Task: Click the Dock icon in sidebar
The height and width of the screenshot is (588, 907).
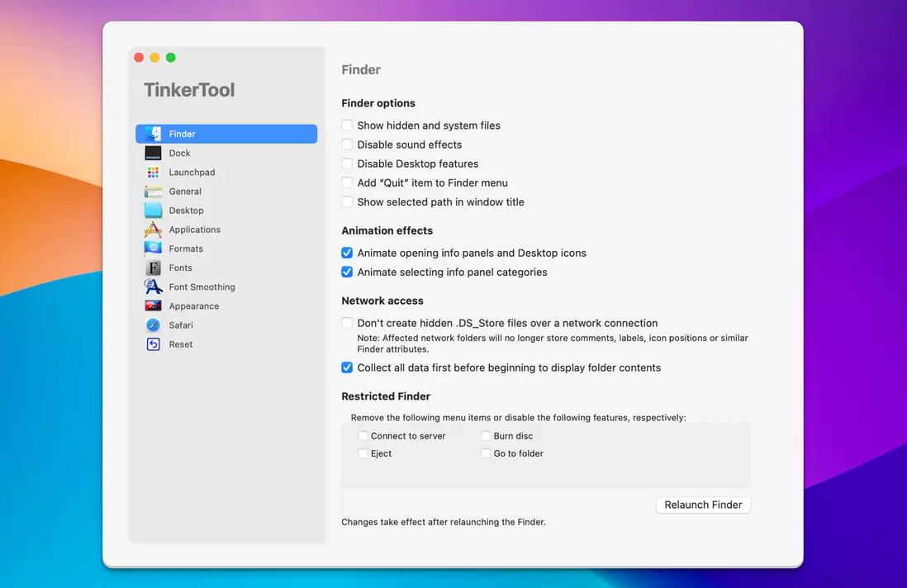Action: point(154,153)
